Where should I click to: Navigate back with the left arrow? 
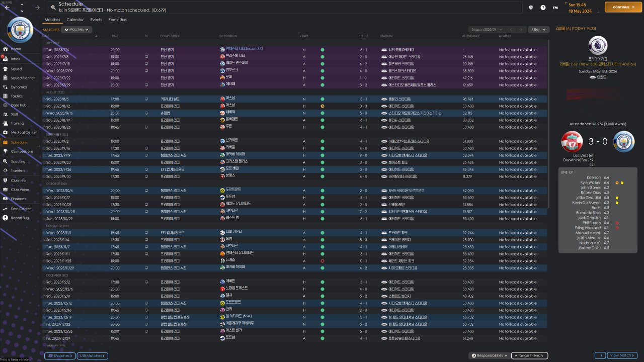tap(8, 8)
